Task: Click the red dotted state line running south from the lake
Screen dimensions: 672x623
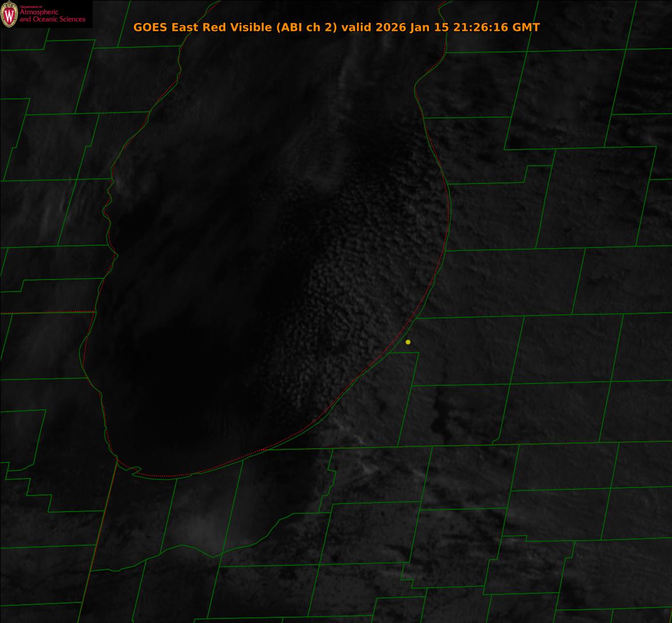Action: (100, 537)
